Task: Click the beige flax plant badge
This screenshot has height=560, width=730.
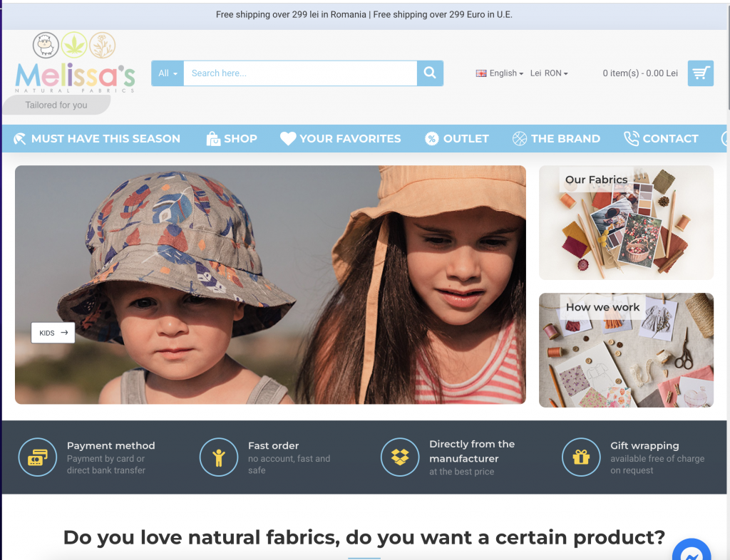Action: tap(103, 45)
